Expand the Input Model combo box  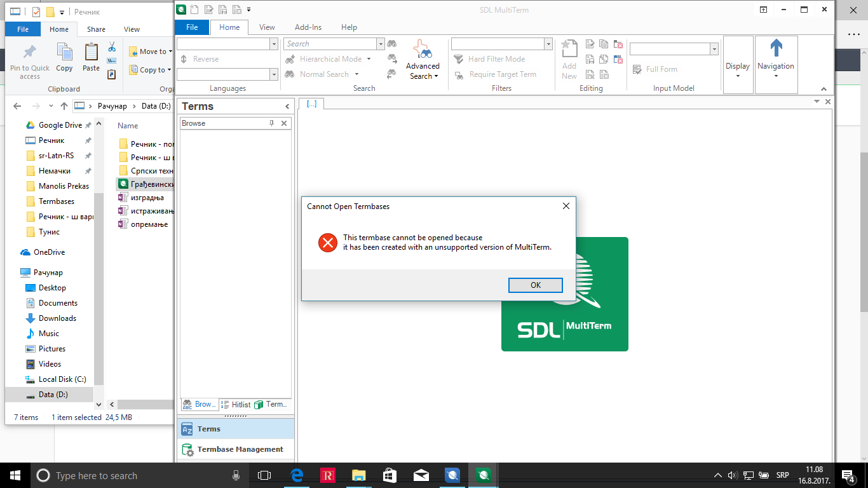point(714,49)
